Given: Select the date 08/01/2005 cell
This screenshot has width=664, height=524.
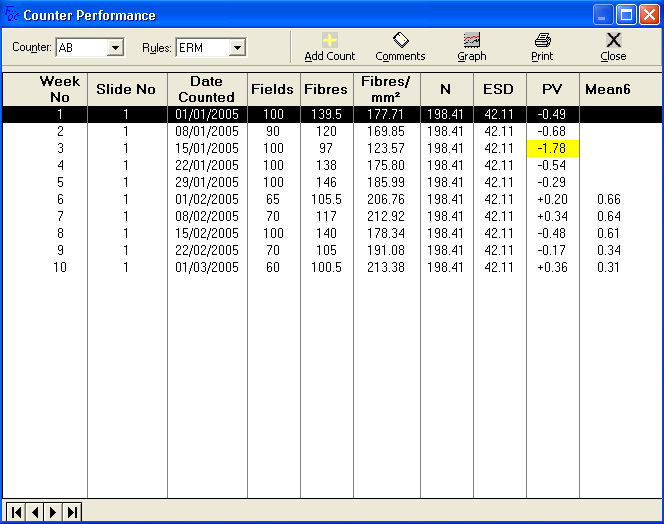Looking at the screenshot, I should (x=207, y=131).
